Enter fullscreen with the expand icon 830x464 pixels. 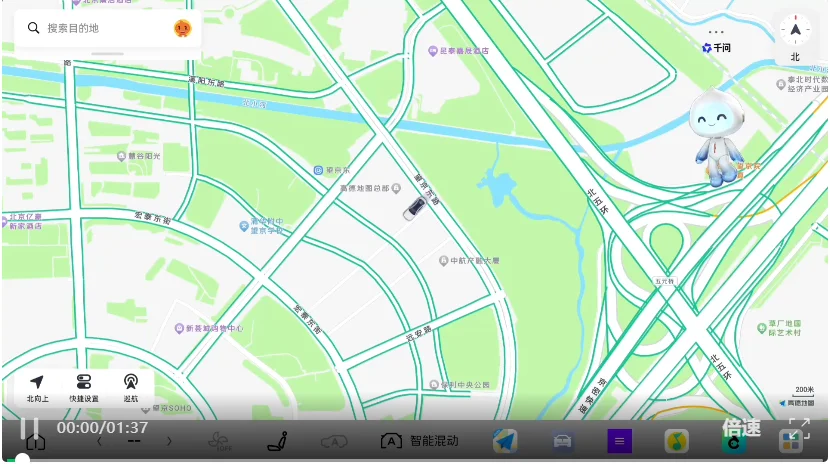[799, 428]
